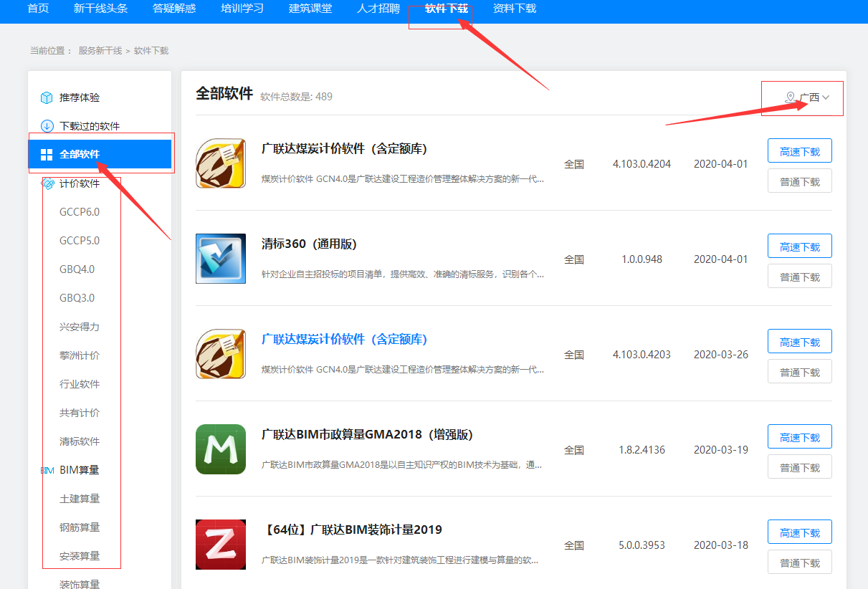
Task: Open title 清标360（通用版）
Action: coord(310,244)
